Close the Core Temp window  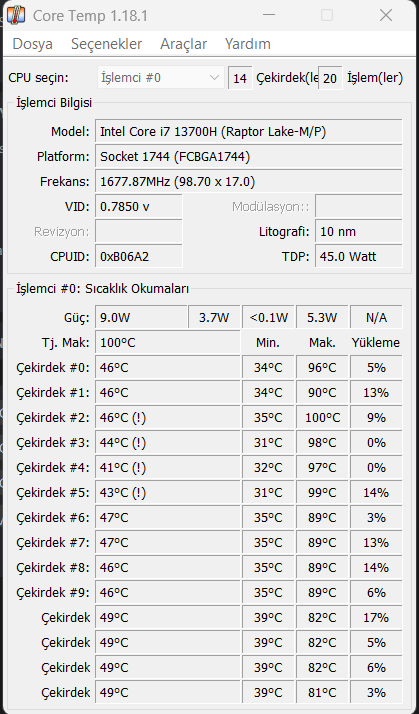coord(386,15)
